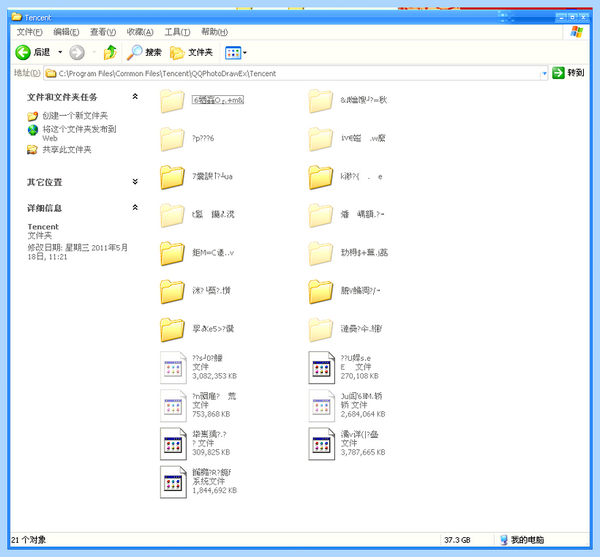Select the folder whose name starts with ive
This screenshot has width=600, height=557.
[347, 138]
